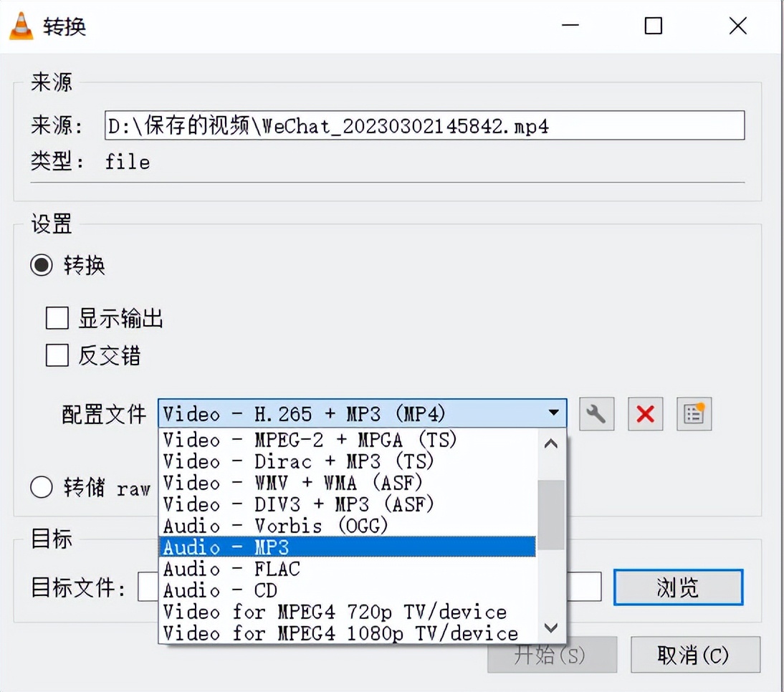Create a new profile with the document icon
This screenshot has height=692, width=784.
(692, 413)
